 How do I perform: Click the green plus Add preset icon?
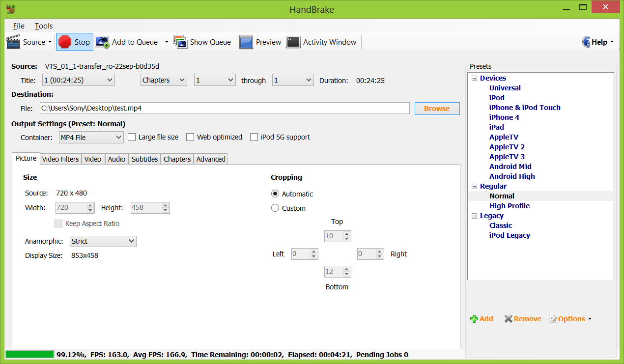pos(474,319)
